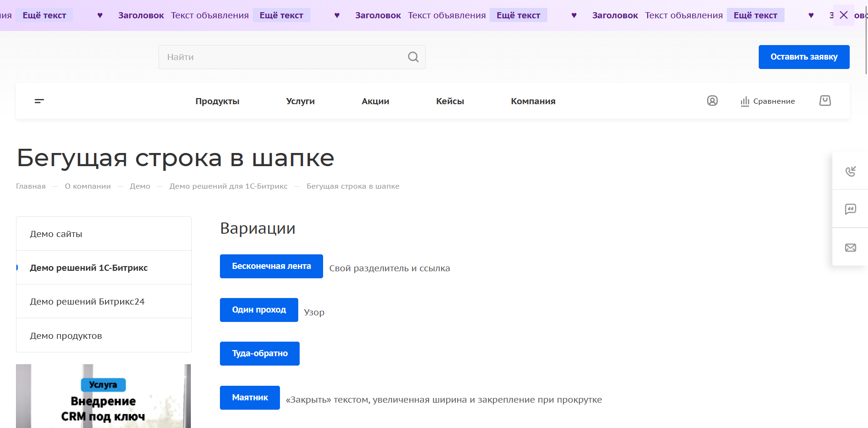Image resolution: width=868 pixels, height=428 pixels.
Task: Select Демо продуктов in sidebar
Action: pyautogui.click(x=104, y=336)
